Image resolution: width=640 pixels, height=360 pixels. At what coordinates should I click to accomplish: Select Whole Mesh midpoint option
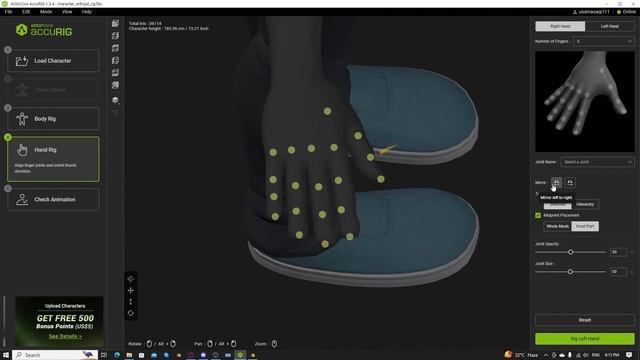[x=557, y=226]
